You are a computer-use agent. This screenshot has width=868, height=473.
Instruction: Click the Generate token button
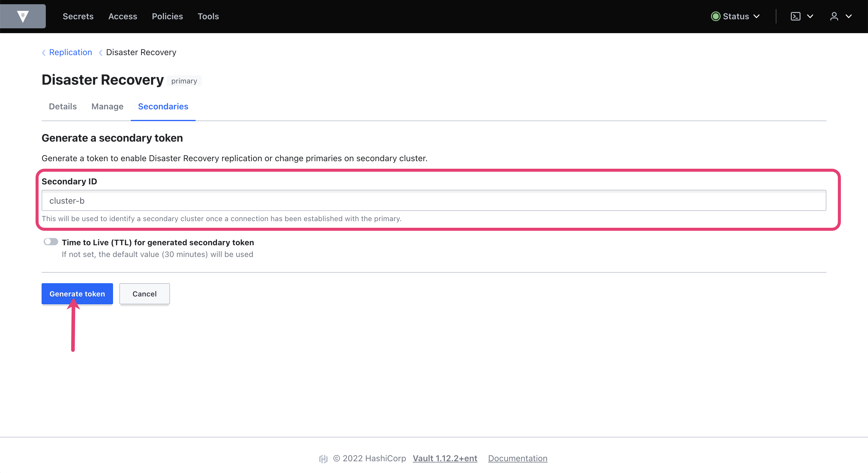tap(77, 294)
